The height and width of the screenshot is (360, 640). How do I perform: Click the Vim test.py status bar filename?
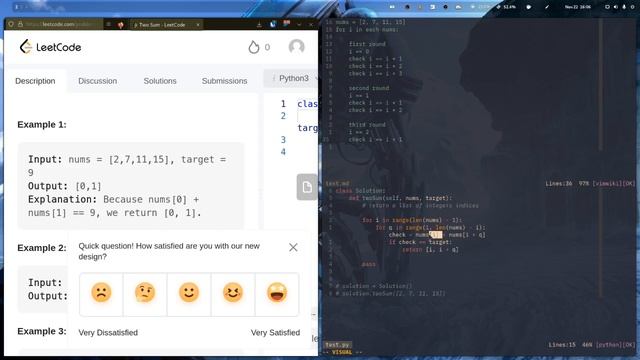point(338,345)
